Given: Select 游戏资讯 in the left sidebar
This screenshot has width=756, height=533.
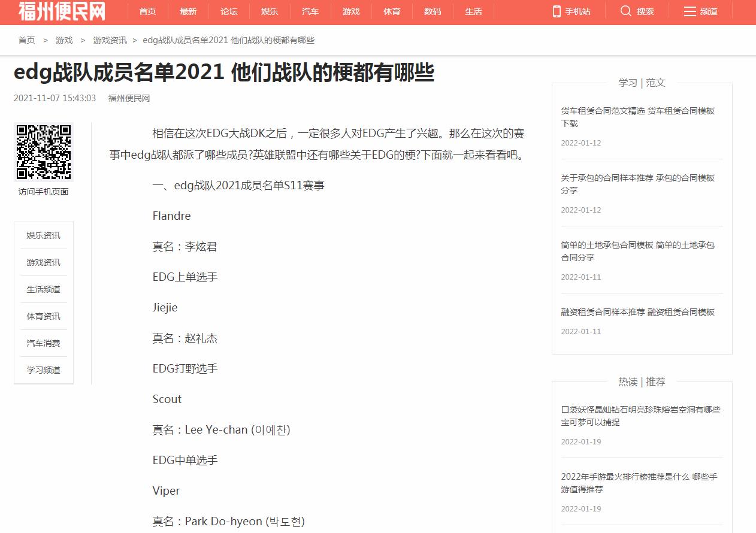Looking at the screenshot, I should (43, 262).
